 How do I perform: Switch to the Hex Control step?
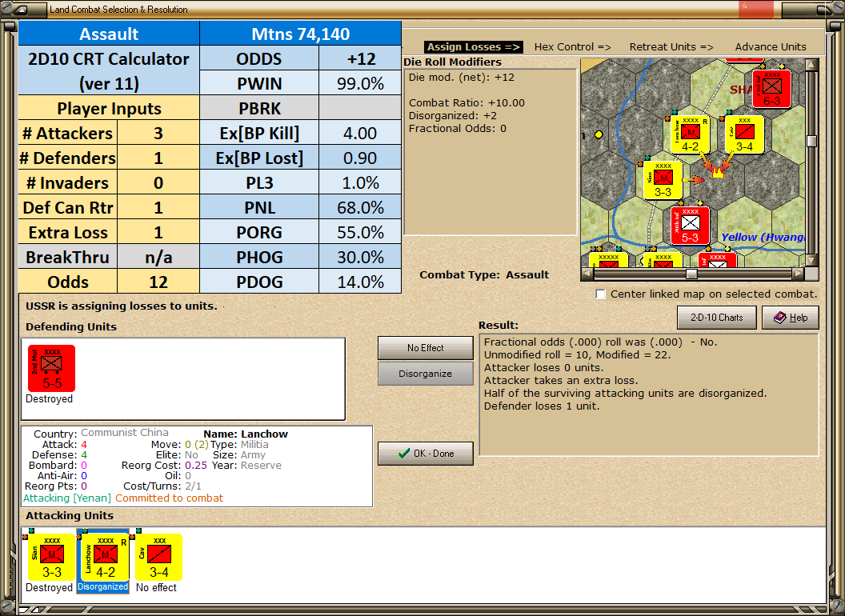click(572, 46)
